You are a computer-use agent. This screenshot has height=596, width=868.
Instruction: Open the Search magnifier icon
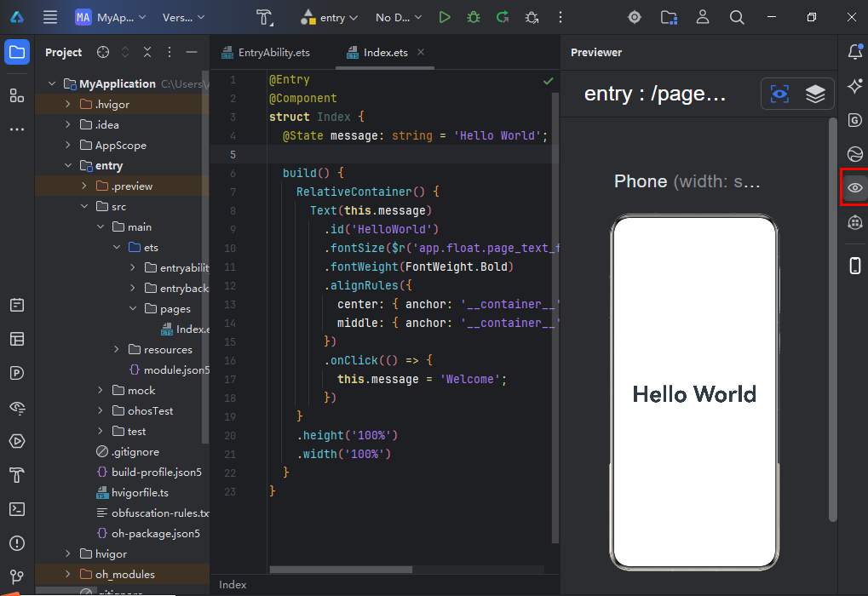pos(737,17)
